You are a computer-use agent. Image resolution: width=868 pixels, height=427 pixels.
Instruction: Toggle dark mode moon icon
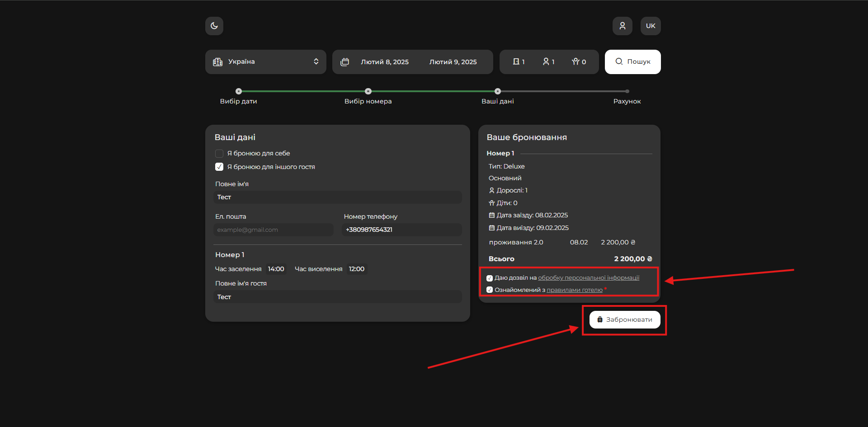click(x=214, y=26)
